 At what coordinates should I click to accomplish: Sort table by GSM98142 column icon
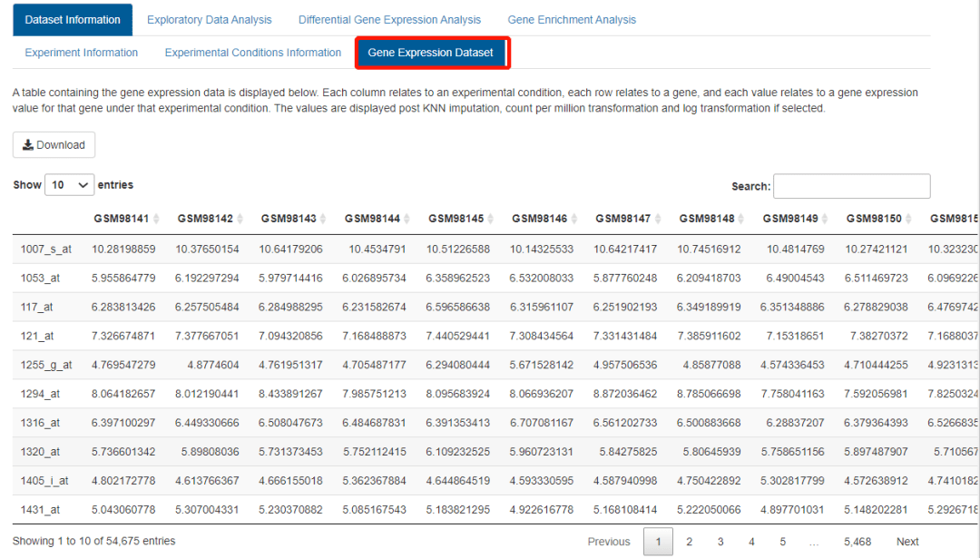(240, 219)
